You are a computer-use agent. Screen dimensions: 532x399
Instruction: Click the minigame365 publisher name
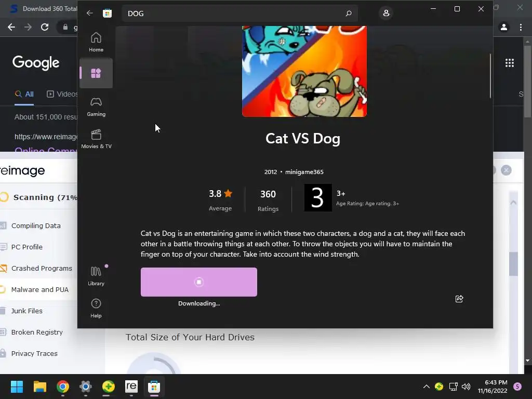(x=304, y=172)
